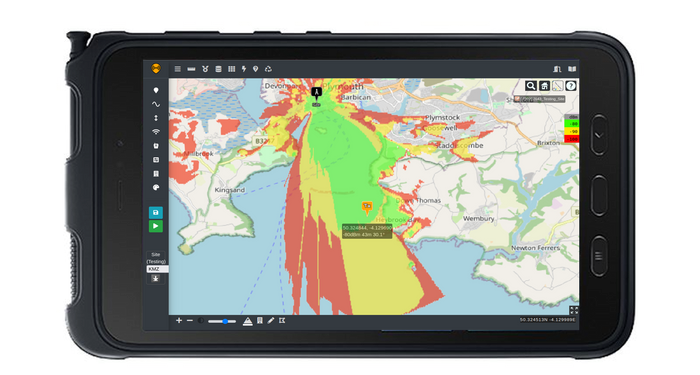Open the sine wave signal panel
The height and width of the screenshot is (375, 700).
click(156, 104)
